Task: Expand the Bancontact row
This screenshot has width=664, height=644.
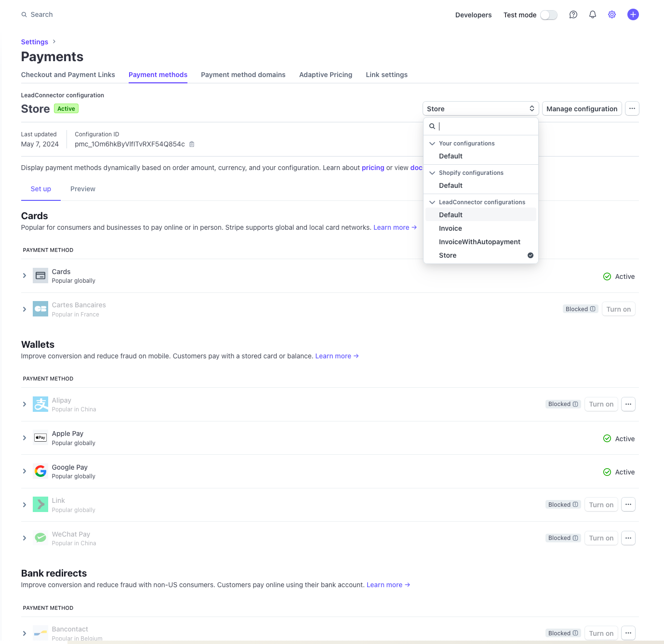Action: pos(25,633)
